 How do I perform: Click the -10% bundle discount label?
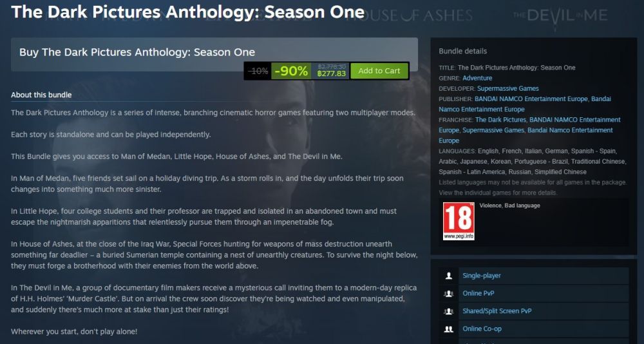(x=258, y=71)
